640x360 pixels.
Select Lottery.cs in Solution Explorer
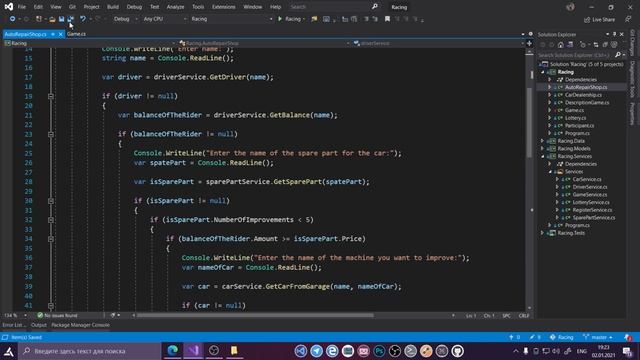coord(576,118)
